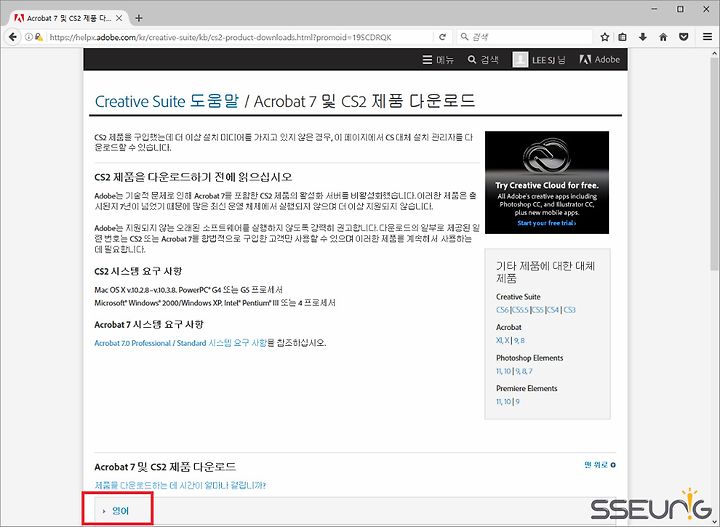Reload the page with the refresh icon
This screenshot has width=720, height=527.
pyautogui.click(x=442, y=37)
